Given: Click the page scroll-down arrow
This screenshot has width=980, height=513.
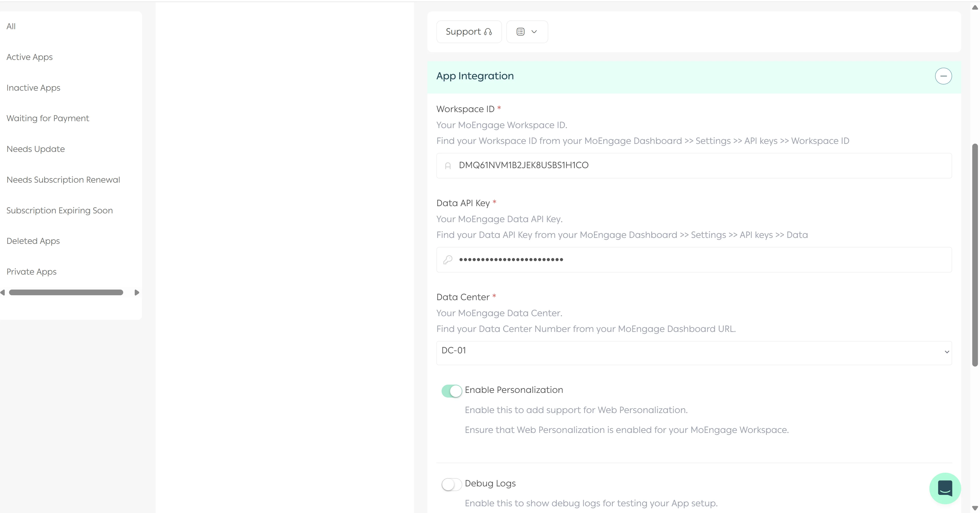Looking at the screenshot, I should (975, 508).
